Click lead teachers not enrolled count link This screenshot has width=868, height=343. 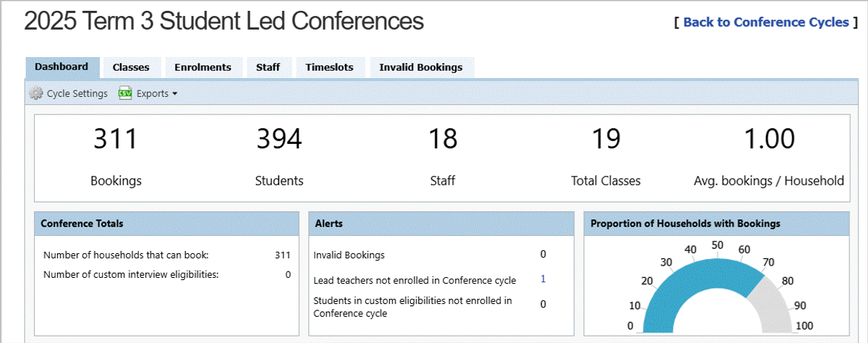click(x=543, y=279)
